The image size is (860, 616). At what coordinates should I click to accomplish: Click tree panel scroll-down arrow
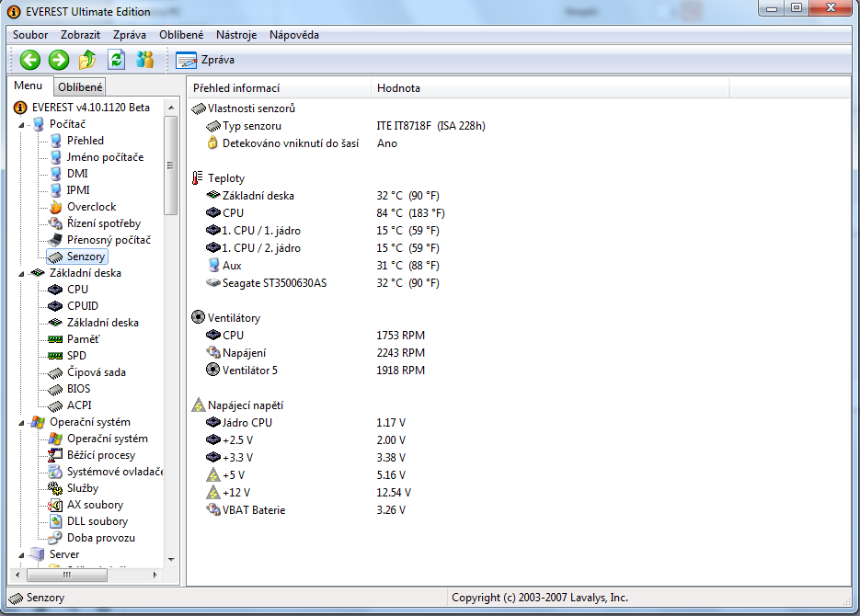[x=171, y=560]
